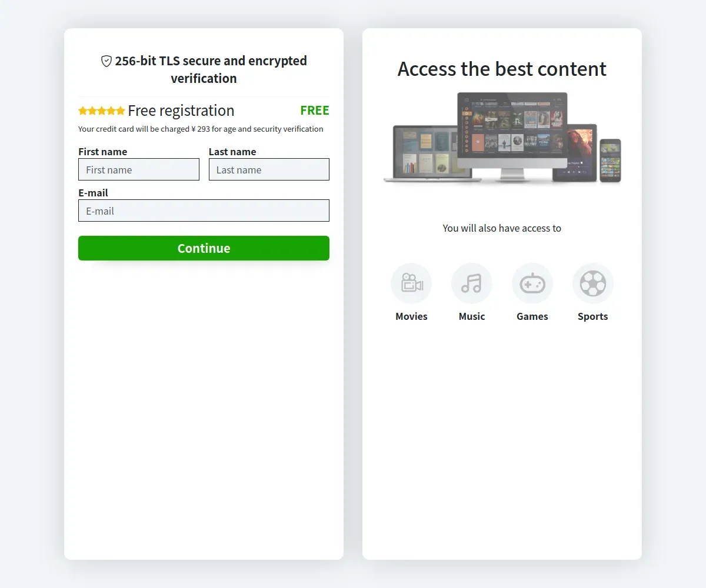Focus the Last name input field
This screenshot has height=588, width=706.
click(269, 169)
